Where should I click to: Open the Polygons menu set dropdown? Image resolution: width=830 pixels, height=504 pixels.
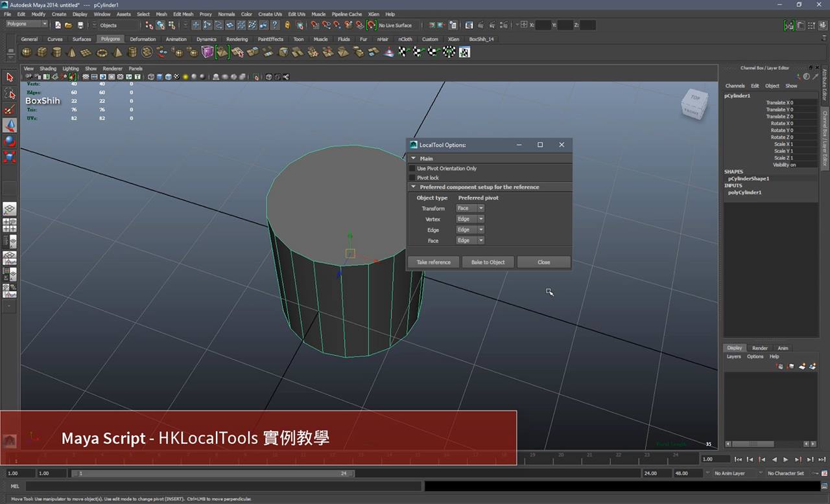click(27, 25)
